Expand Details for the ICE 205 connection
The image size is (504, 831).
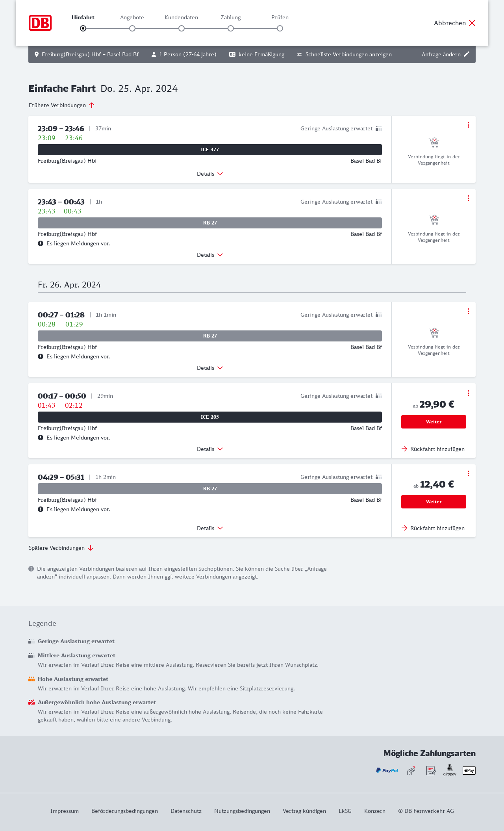[x=210, y=449]
